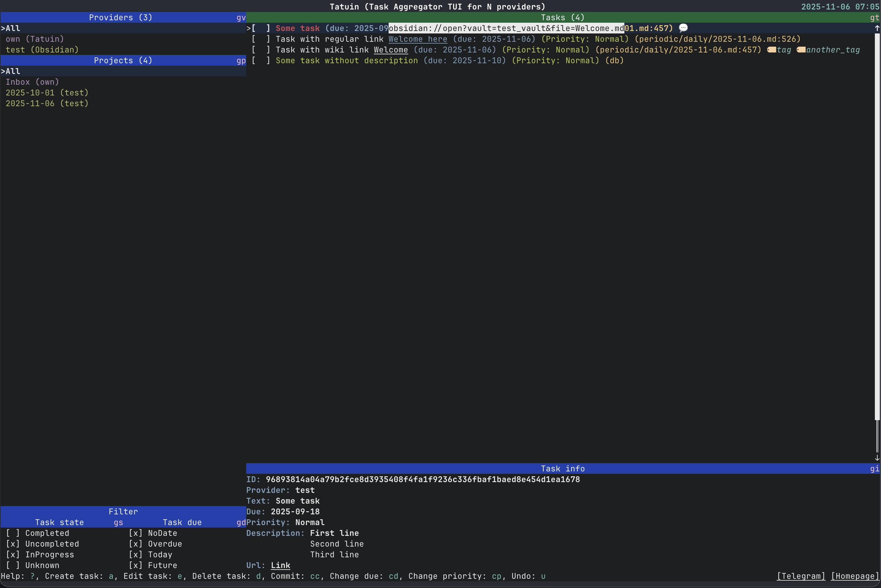Viewport: 881px width, 588px height.
Task: Select the 'own (Tatuin)' provider
Action: click(34, 39)
